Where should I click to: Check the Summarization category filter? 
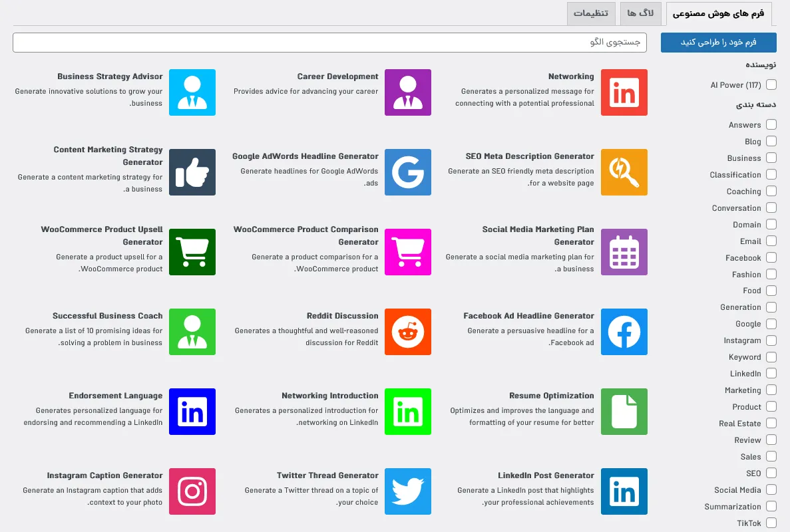pyautogui.click(x=771, y=506)
